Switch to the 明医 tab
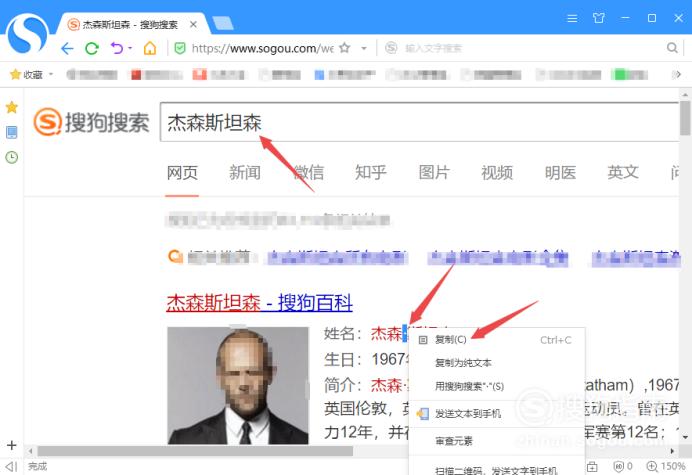 560,172
